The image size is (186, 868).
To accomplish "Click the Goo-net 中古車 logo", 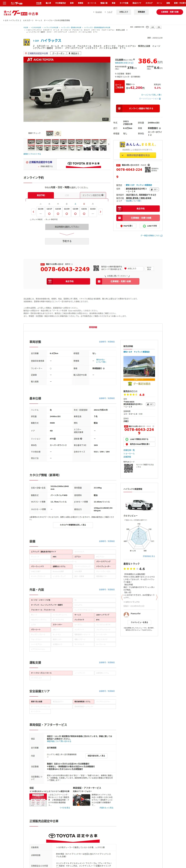I will click(21, 13).
